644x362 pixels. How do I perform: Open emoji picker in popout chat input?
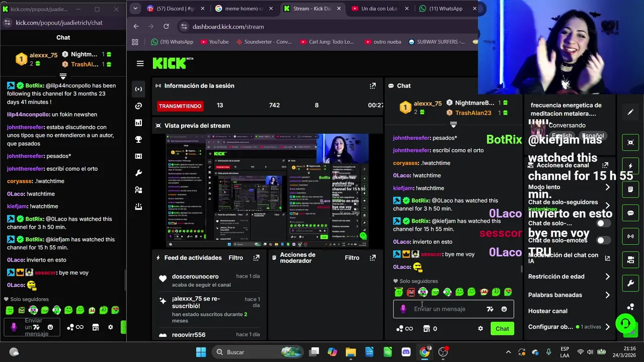(50, 327)
